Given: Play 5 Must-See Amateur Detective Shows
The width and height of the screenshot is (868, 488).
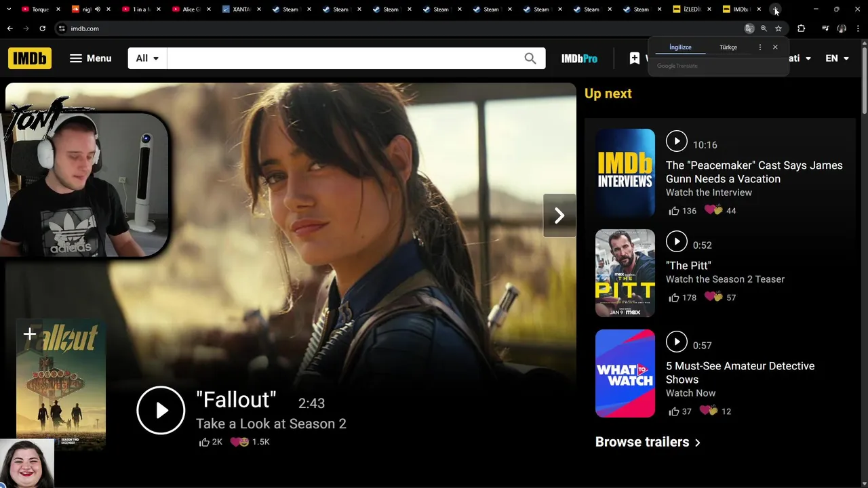Looking at the screenshot, I should click(x=676, y=342).
